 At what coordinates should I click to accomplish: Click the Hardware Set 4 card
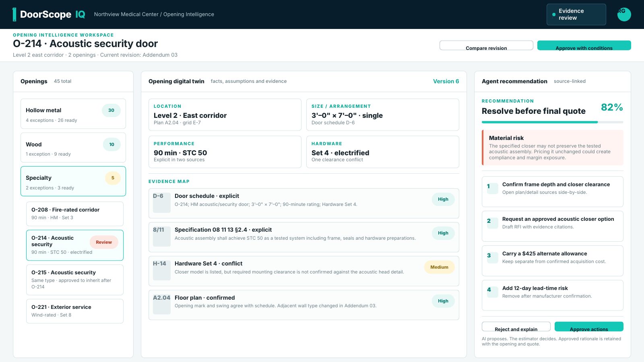coord(383,152)
